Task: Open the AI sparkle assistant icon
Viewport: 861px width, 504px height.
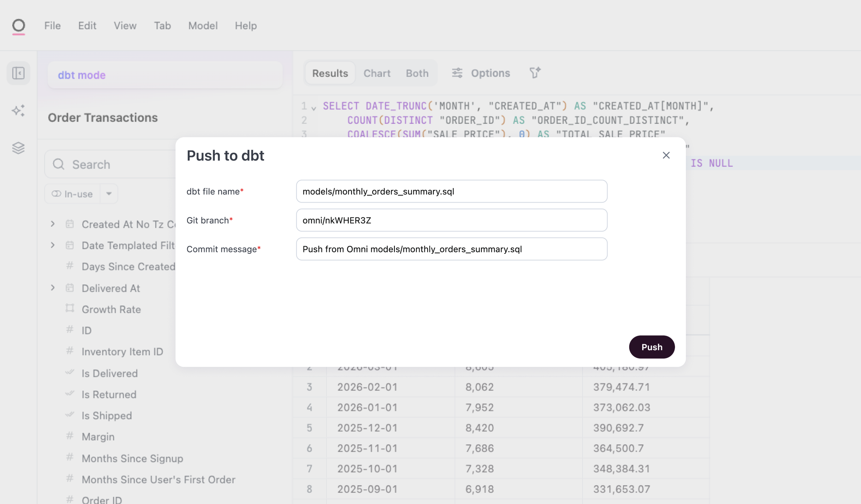Action: click(x=18, y=110)
